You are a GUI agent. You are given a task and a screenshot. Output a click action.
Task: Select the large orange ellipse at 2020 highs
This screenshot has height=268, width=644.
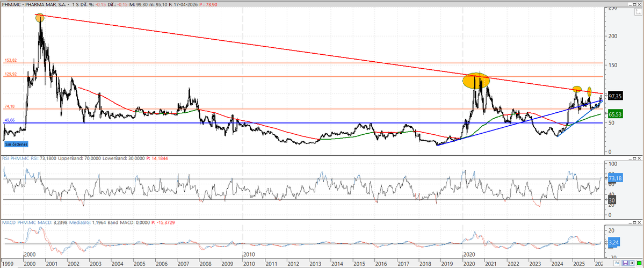tap(476, 81)
